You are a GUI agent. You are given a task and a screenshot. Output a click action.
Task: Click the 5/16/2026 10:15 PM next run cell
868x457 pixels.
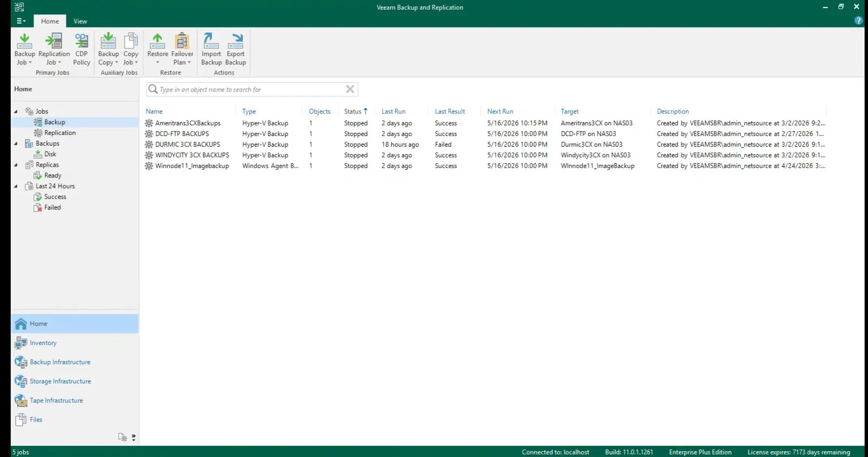[x=517, y=123]
